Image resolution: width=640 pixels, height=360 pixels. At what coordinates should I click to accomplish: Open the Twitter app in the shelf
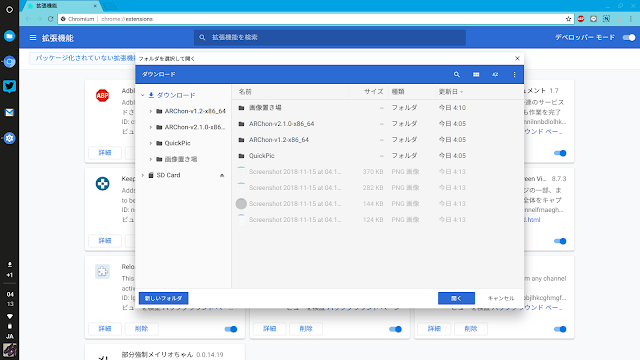(9, 87)
